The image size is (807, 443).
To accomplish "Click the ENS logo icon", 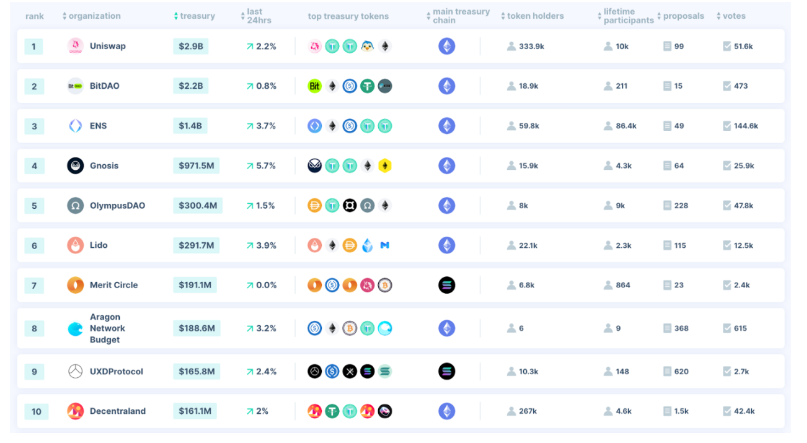I will [75, 126].
